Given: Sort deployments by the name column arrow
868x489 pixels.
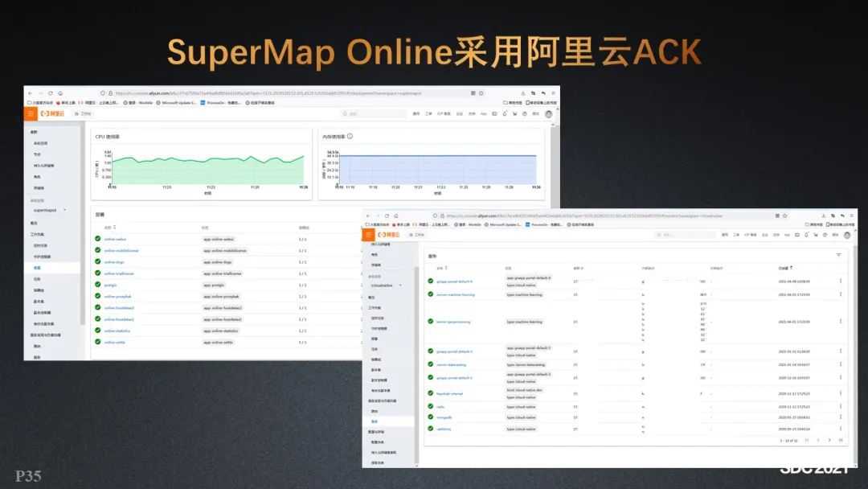Looking at the screenshot, I should (115, 227).
